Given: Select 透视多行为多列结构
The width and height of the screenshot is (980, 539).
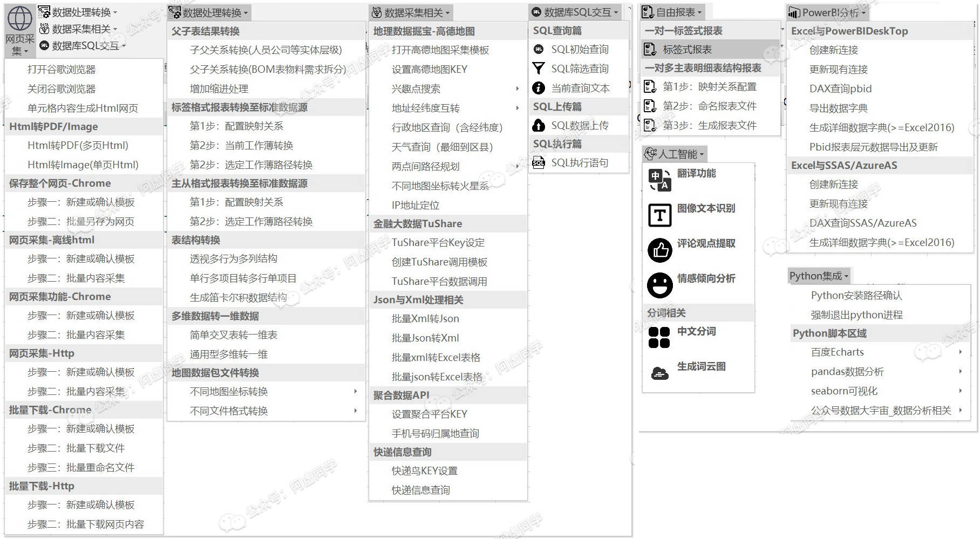Looking at the screenshot, I should click(266, 258).
